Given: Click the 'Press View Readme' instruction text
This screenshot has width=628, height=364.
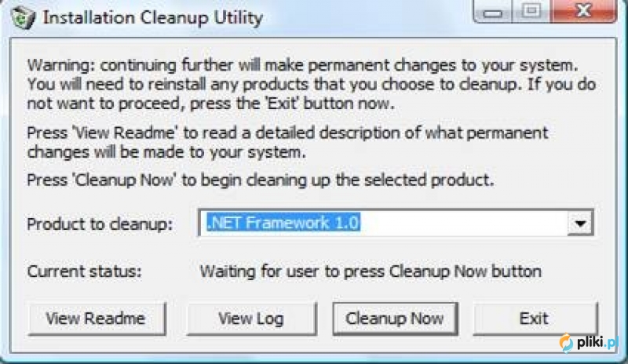Looking at the screenshot, I should tap(287, 142).
